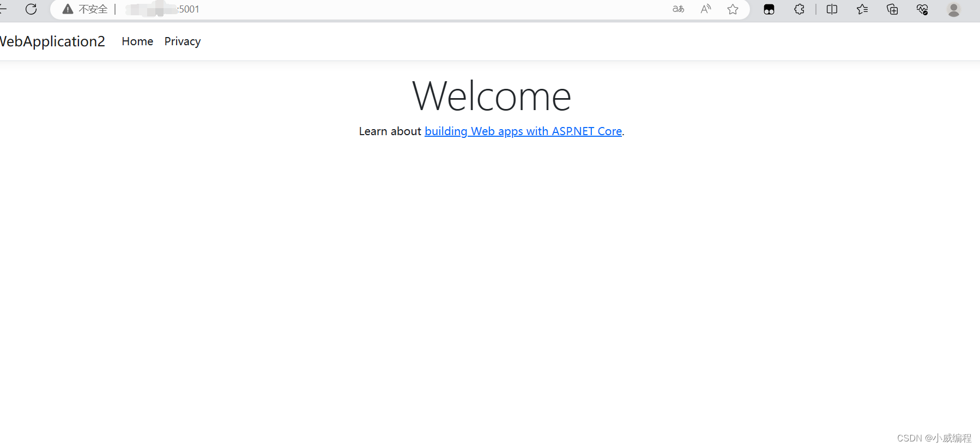Click the Welcome heading text

click(x=492, y=96)
